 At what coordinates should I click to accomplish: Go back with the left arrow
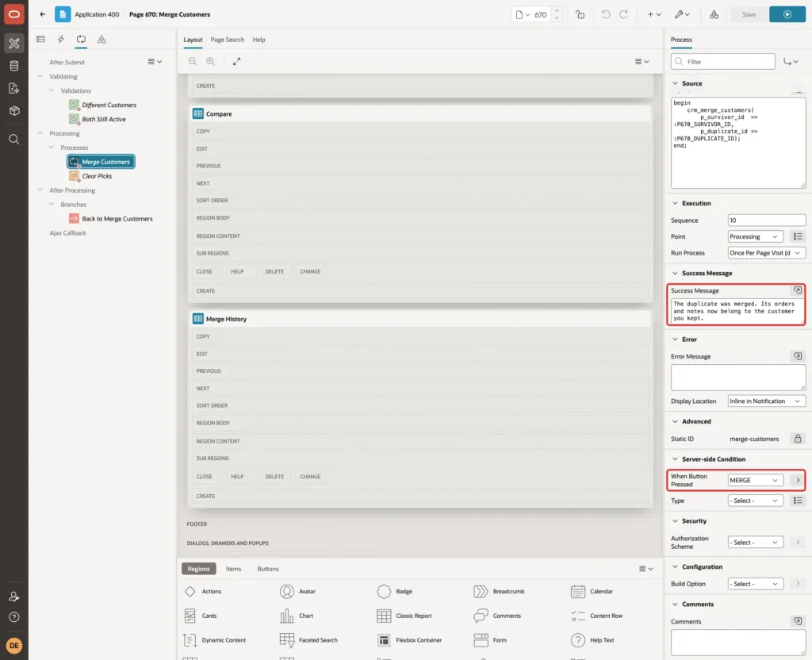point(43,14)
